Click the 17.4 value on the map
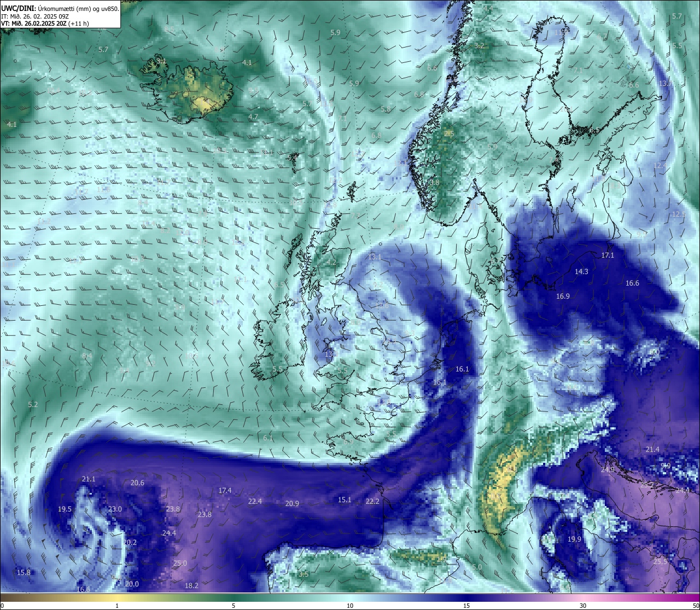This screenshot has width=700, height=610. 225,491
